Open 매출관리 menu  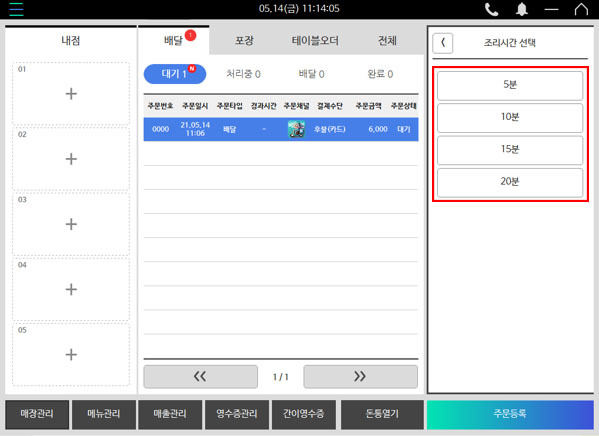pos(170,414)
